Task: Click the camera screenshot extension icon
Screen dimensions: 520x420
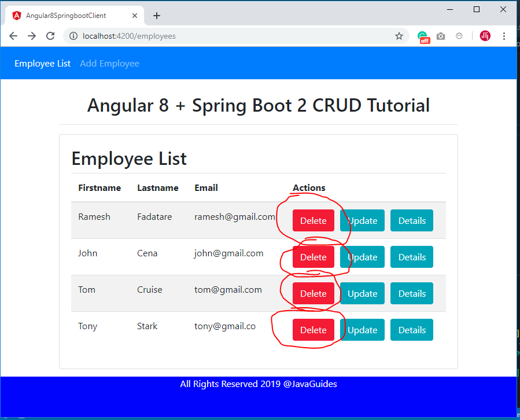Action: tap(440, 36)
